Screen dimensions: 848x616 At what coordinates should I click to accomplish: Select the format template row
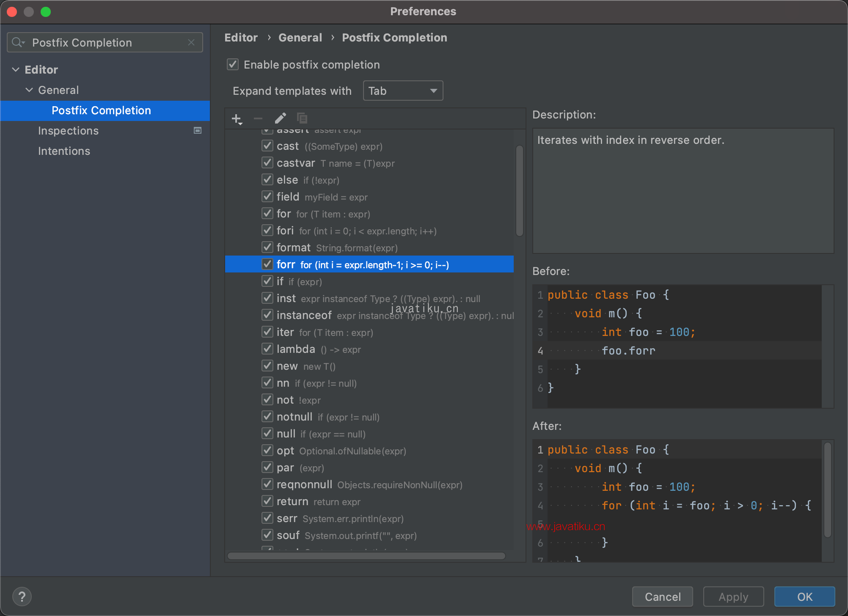tap(369, 247)
